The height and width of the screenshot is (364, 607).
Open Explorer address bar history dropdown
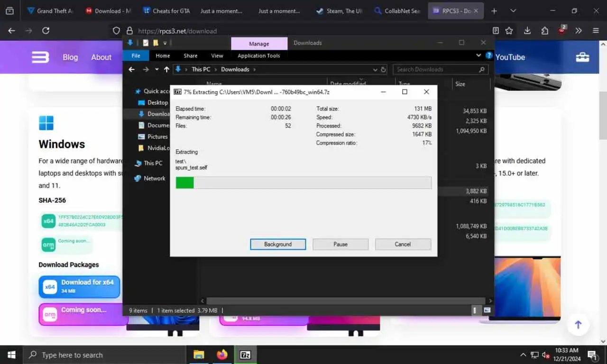click(375, 69)
